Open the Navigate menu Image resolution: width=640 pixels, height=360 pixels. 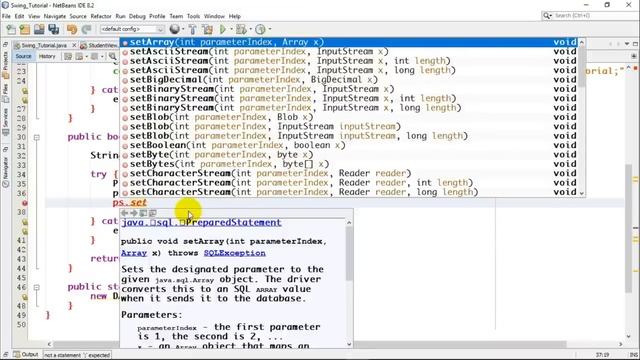(x=55, y=16)
